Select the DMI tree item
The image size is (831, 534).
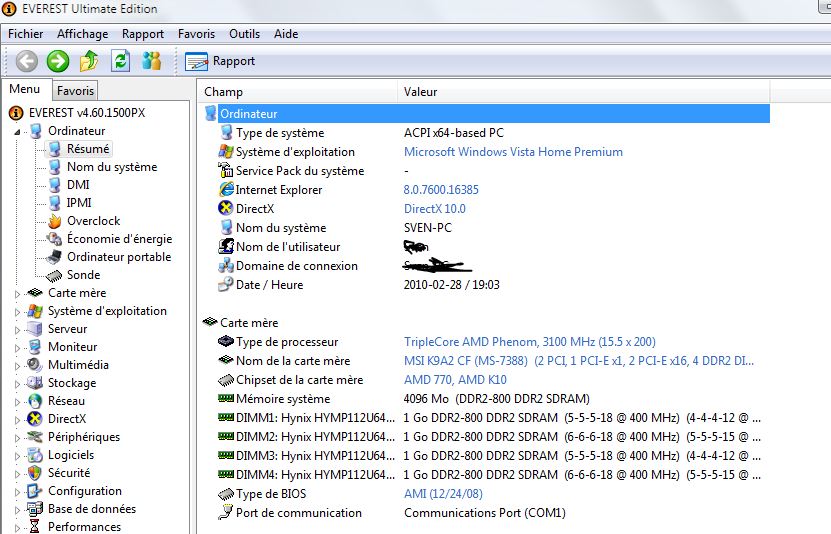coord(78,185)
